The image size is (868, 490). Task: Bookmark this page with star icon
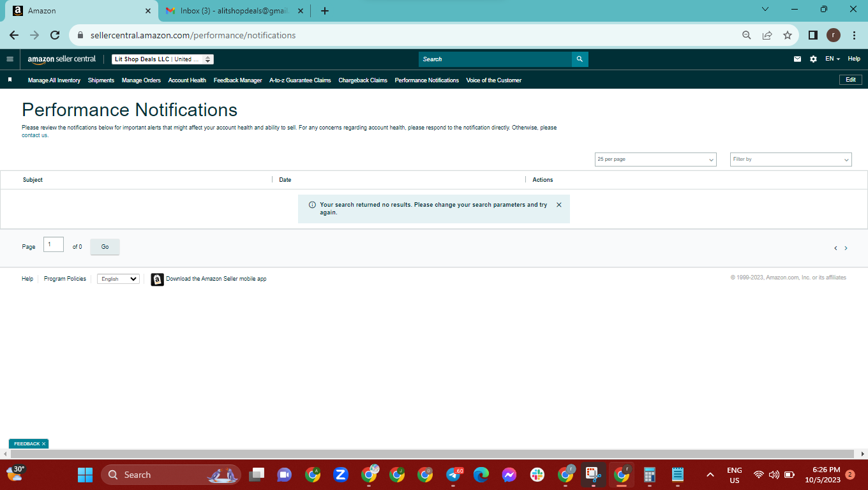(788, 35)
